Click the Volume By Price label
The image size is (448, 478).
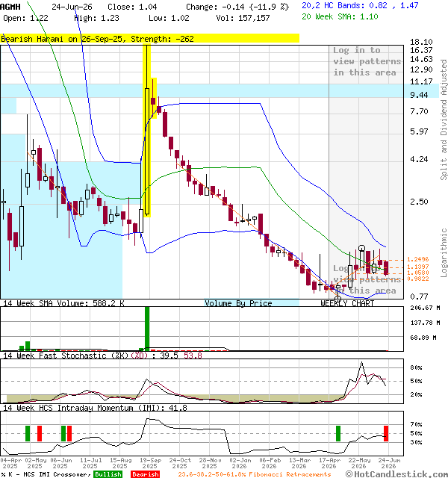click(x=238, y=303)
